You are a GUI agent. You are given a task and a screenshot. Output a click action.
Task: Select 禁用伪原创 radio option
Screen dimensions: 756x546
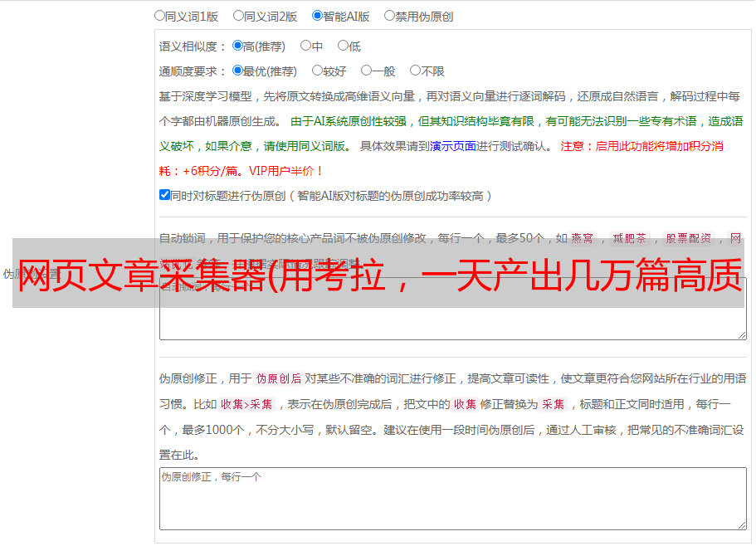389,16
